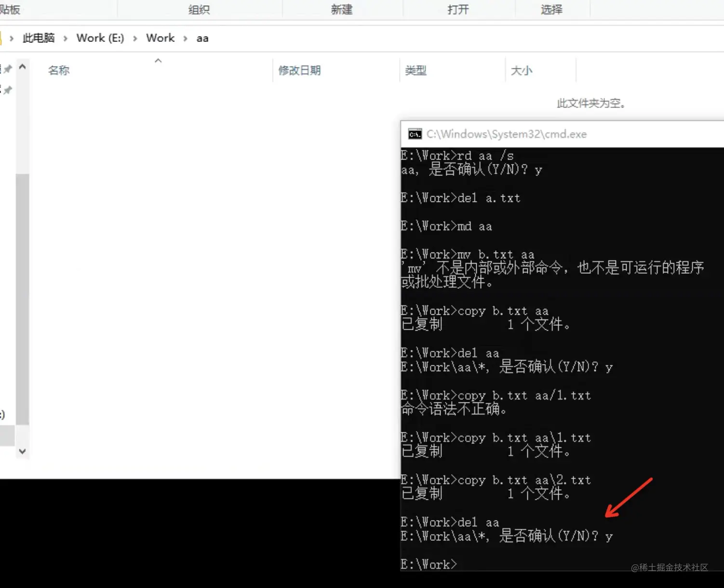
Task: Expand chevron between Work and aa breadcrumb
Action: click(185, 39)
